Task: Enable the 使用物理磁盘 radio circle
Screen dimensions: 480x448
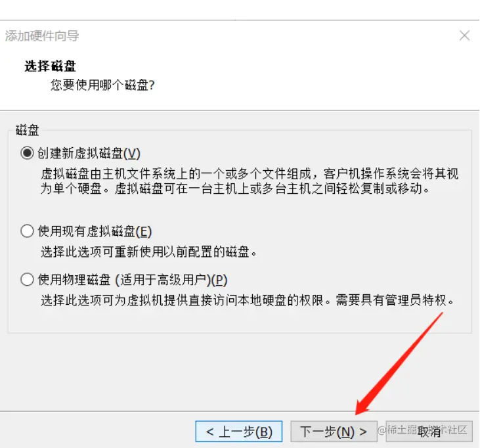Action: (27, 279)
